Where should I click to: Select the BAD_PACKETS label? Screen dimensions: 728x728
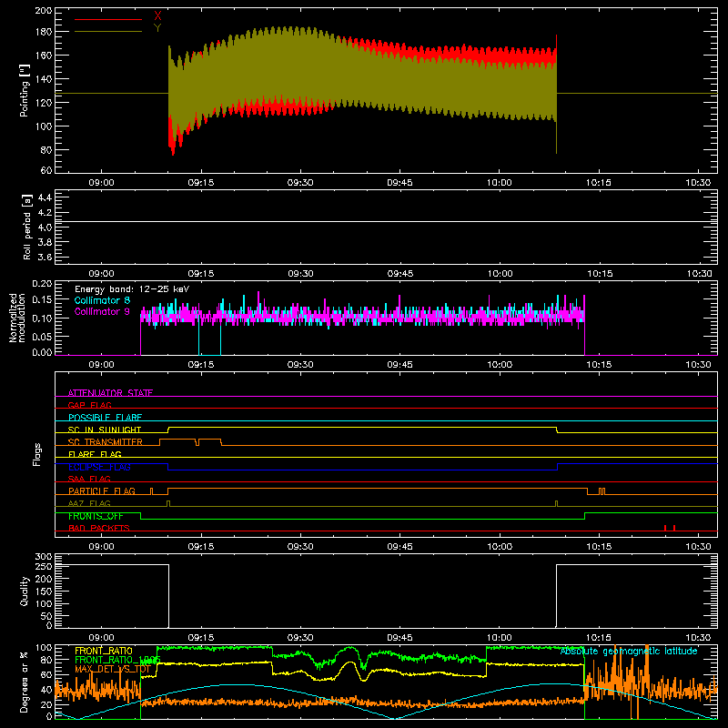click(99, 528)
